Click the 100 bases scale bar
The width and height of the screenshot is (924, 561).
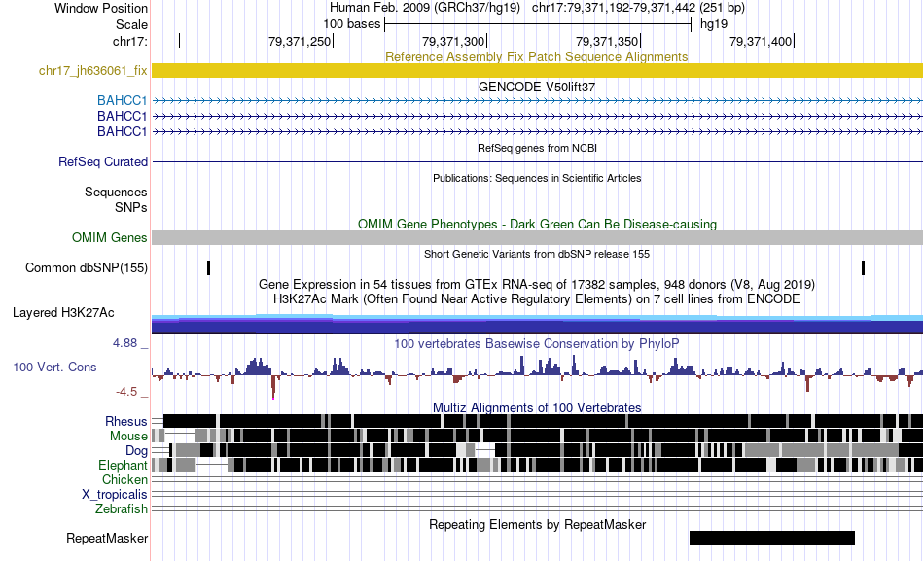(538, 24)
